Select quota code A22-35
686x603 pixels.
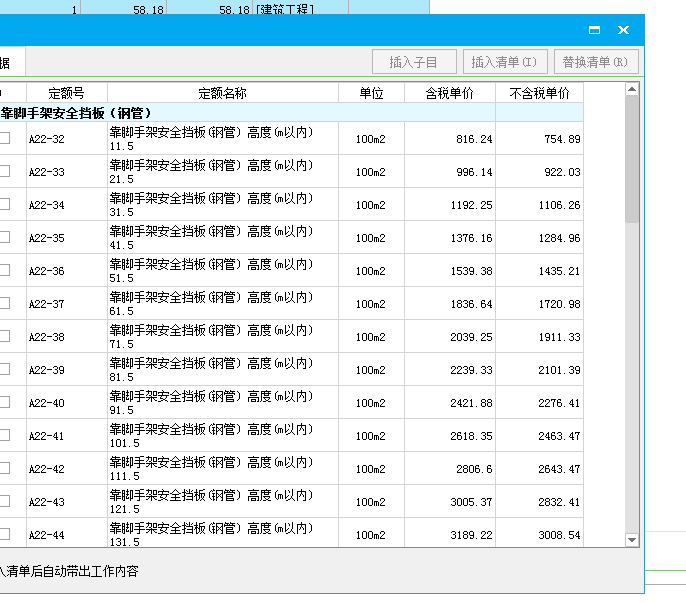pyautogui.click(x=47, y=238)
